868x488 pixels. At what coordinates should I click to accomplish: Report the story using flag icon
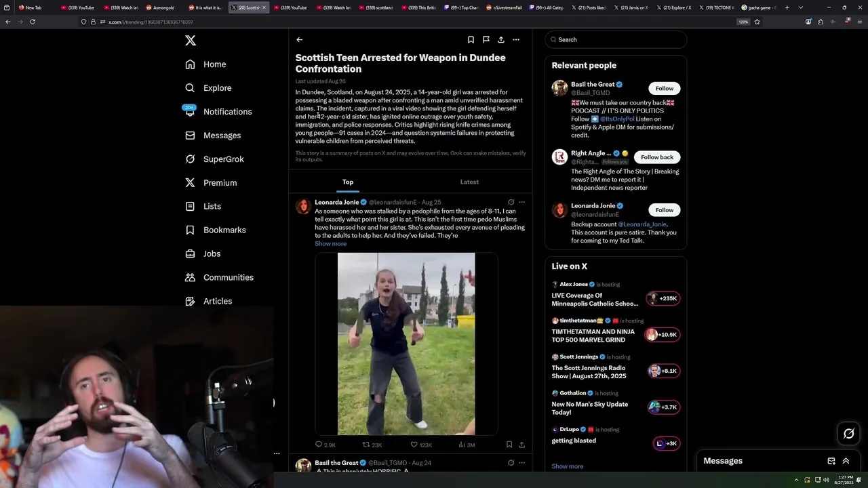tap(486, 40)
